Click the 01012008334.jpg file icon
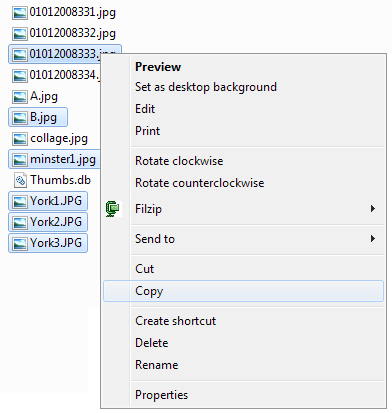This screenshot has height=413, width=392. pos(20,76)
